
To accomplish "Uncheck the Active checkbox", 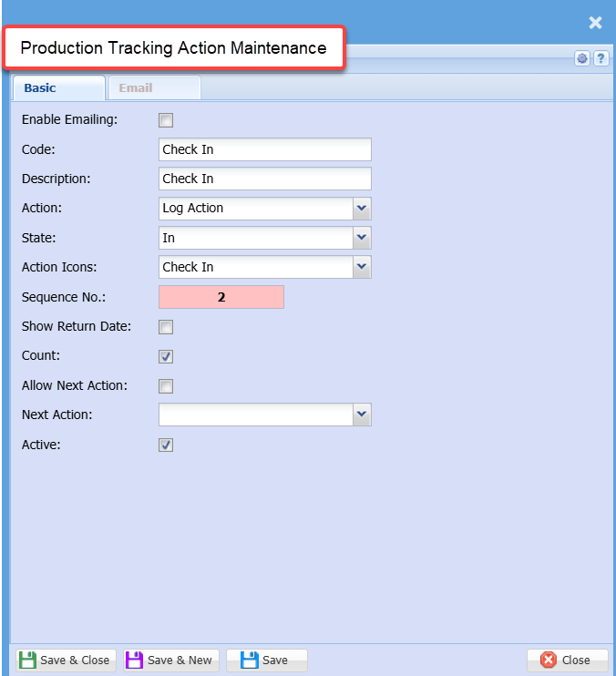I will tap(166, 446).
